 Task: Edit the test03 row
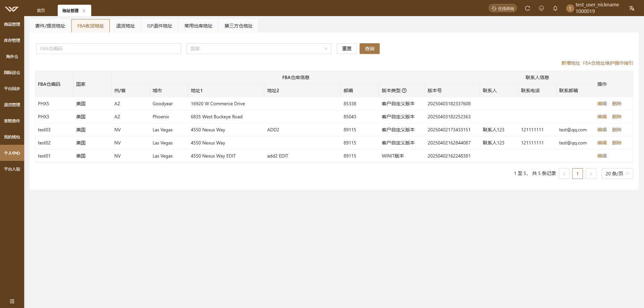[602, 130]
